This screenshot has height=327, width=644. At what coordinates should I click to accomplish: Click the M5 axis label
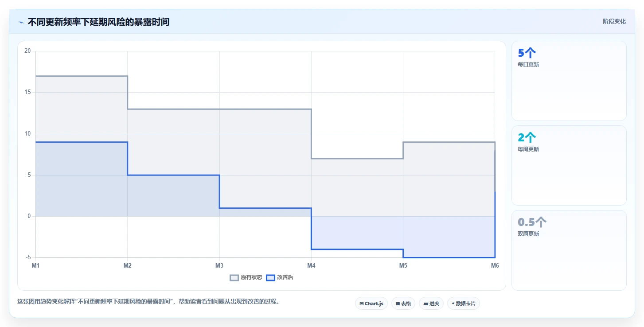tap(403, 265)
